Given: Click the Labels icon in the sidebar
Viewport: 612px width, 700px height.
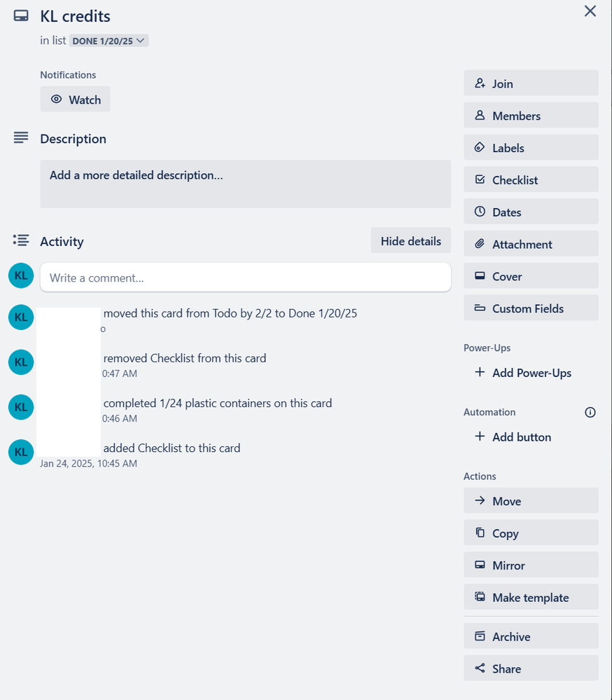Looking at the screenshot, I should tap(480, 147).
